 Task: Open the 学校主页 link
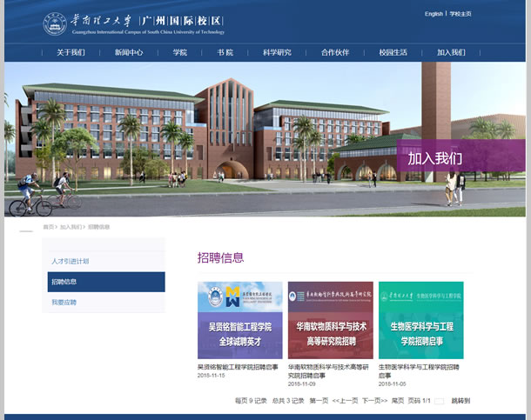coord(460,14)
